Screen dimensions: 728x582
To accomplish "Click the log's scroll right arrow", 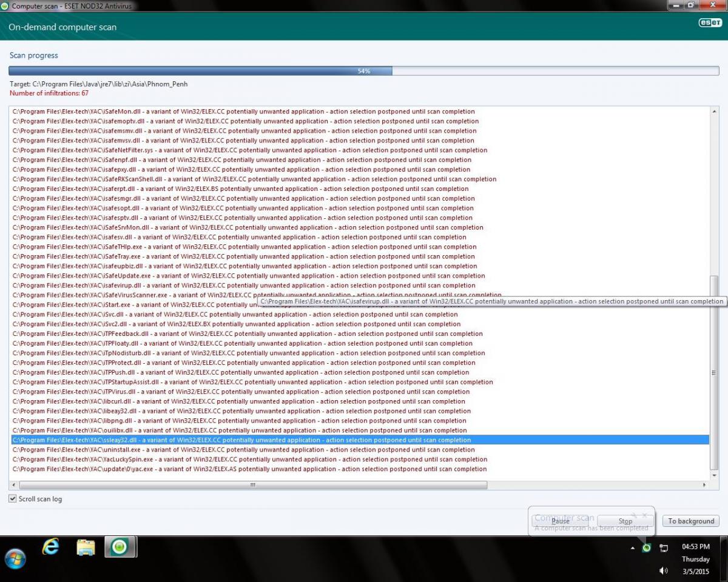I will pos(704,485).
